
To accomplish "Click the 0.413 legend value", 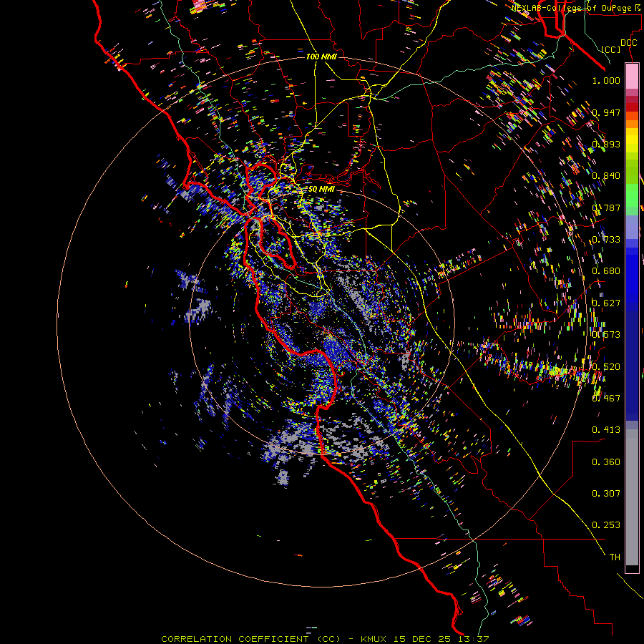I will 606,430.
